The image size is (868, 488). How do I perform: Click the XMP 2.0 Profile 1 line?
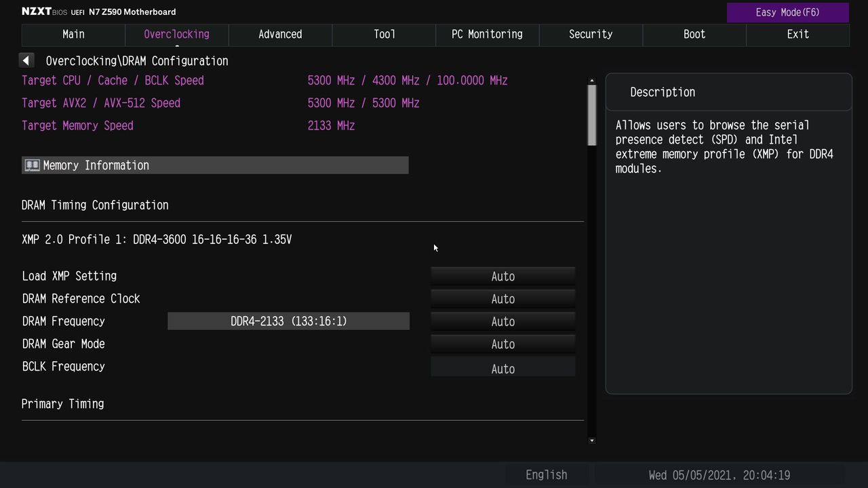157,240
